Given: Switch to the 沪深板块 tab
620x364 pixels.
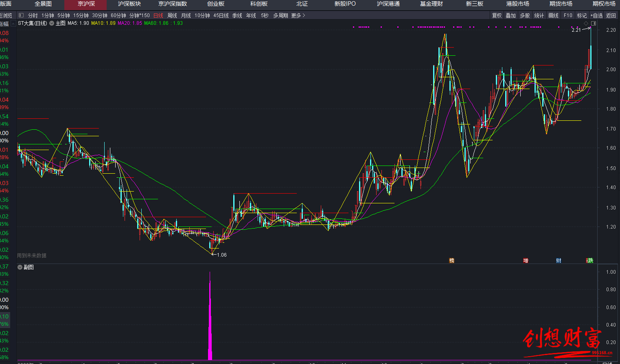Looking at the screenshot, I should click(129, 4).
